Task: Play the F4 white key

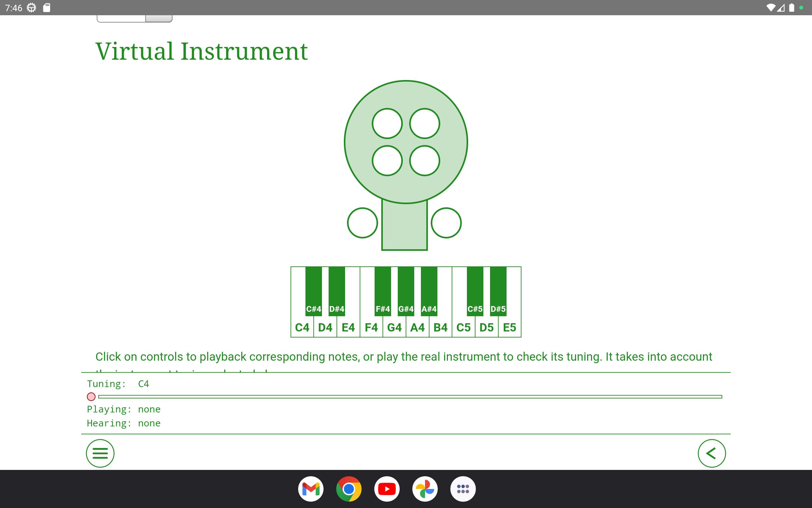Action: click(x=371, y=327)
